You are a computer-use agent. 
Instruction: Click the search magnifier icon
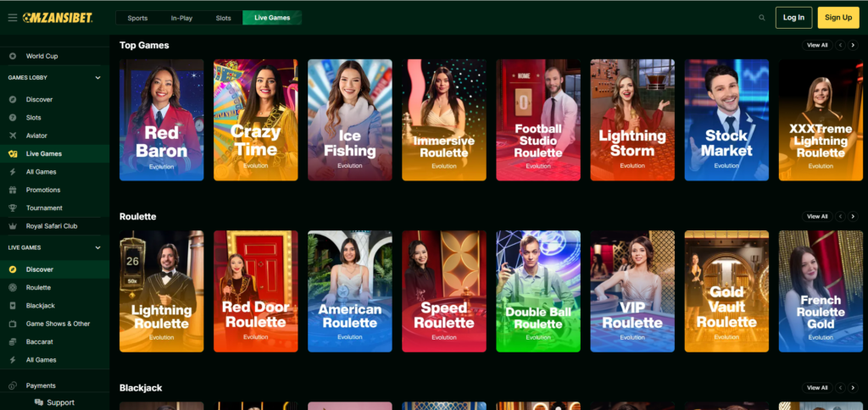click(762, 18)
